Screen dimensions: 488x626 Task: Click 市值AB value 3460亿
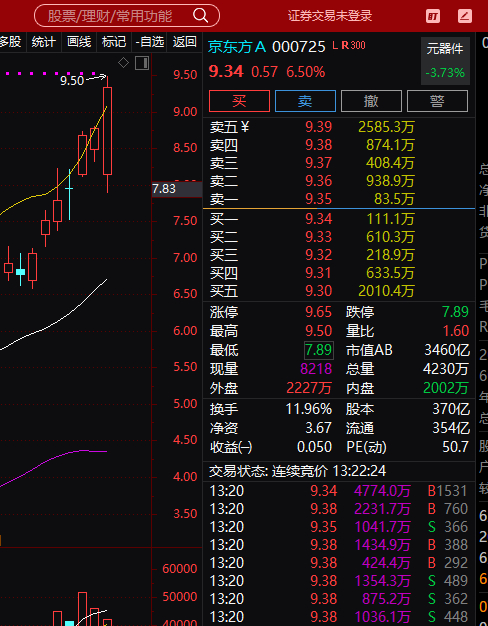pos(447,350)
